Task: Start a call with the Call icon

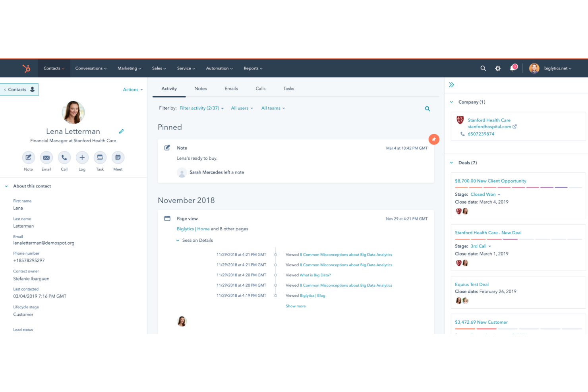Action: point(64,158)
